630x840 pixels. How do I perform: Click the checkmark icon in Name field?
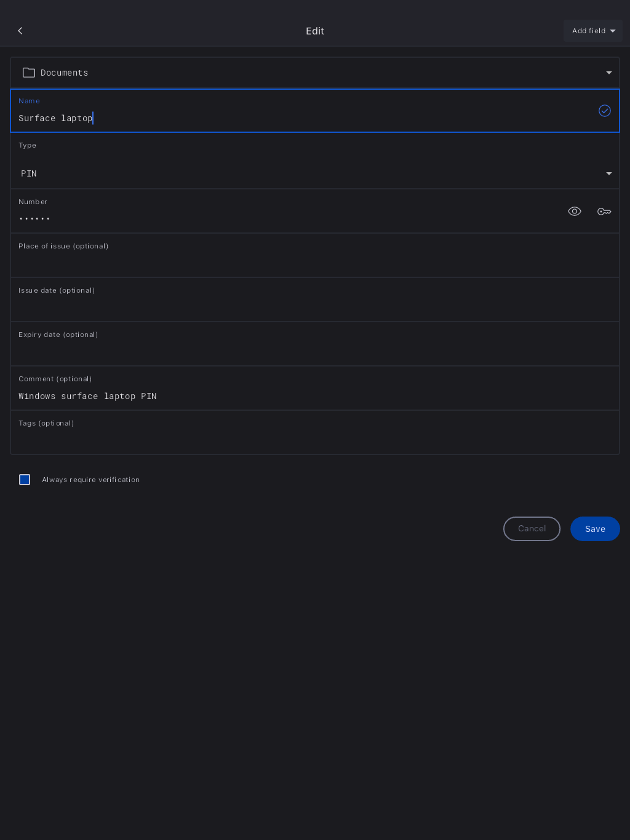click(605, 111)
